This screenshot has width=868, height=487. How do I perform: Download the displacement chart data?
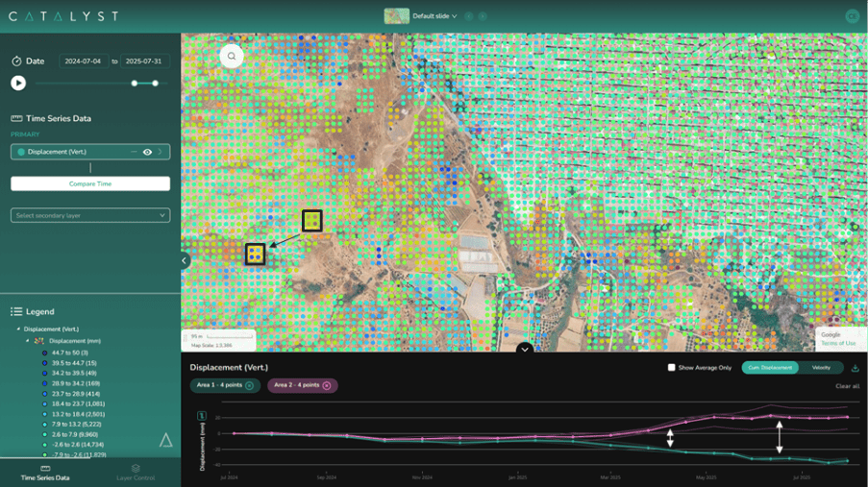(x=855, y=368)
